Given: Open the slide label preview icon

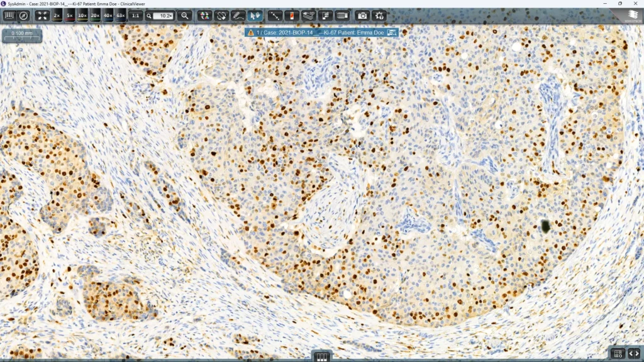Looking at the screenshot, I should [292, 16].
